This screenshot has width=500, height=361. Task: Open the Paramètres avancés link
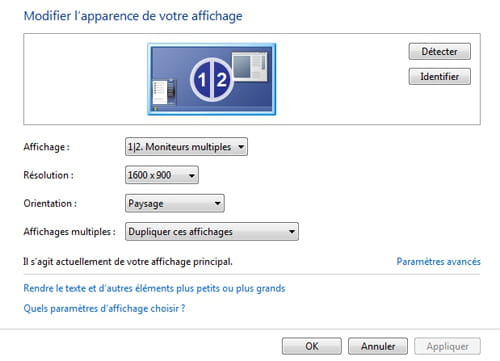[438, 261]
